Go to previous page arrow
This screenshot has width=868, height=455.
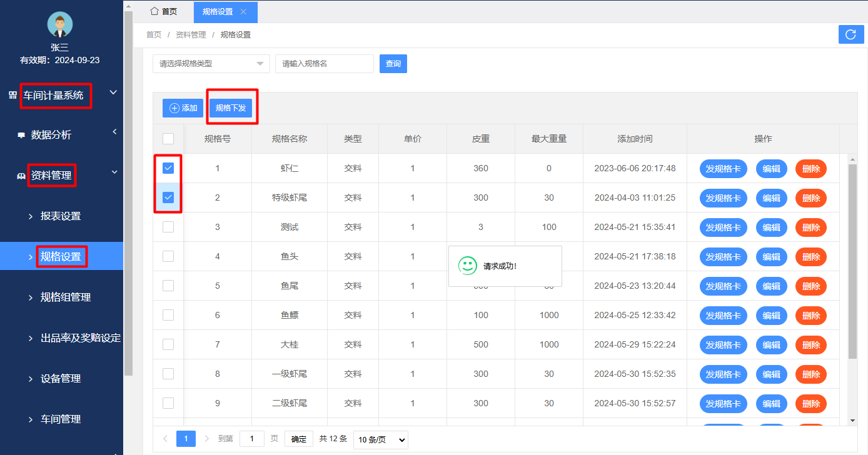pos(165,439)
